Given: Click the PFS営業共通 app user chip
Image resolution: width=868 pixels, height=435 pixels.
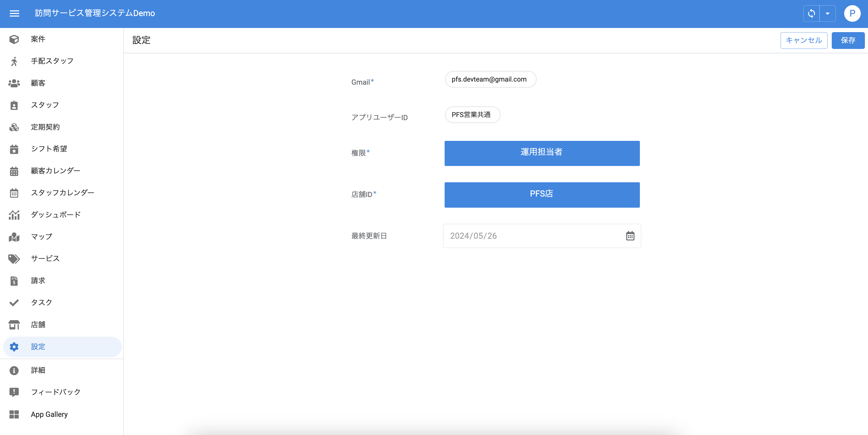Looking at the screenshot, I should click(472, 115).
